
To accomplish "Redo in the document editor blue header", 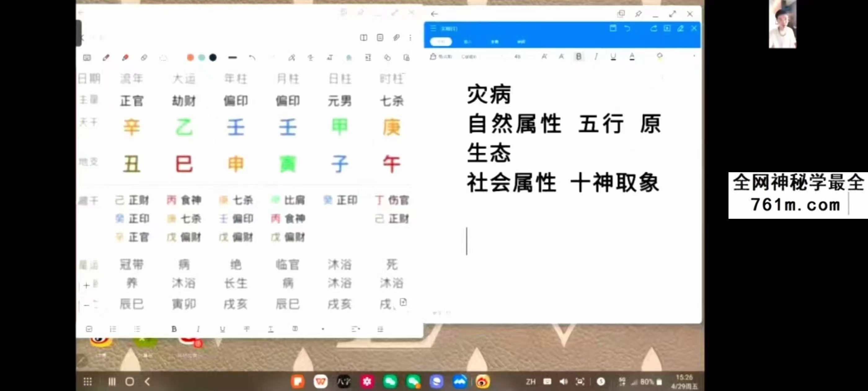I will click(x=654, y=28).
